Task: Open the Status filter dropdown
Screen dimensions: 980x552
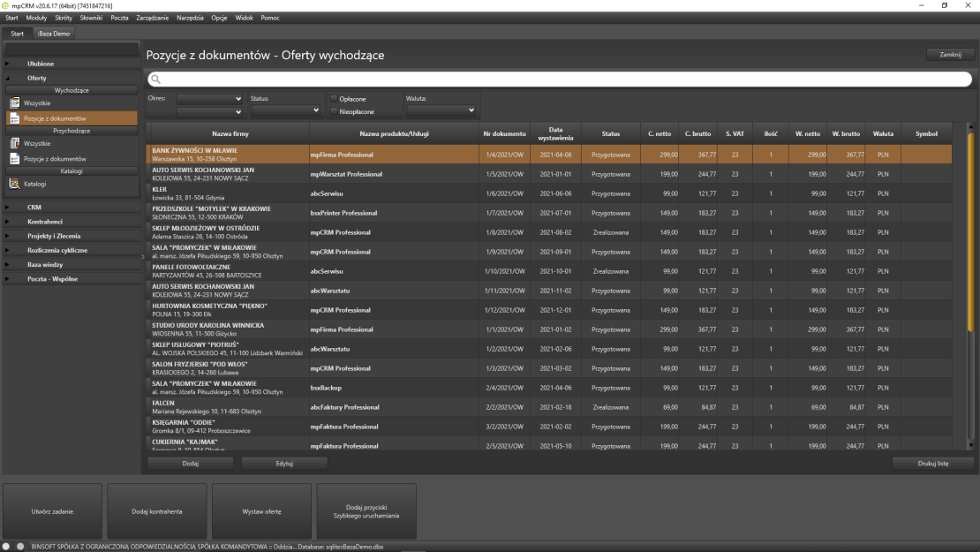Action: click(x=285, y=110)
